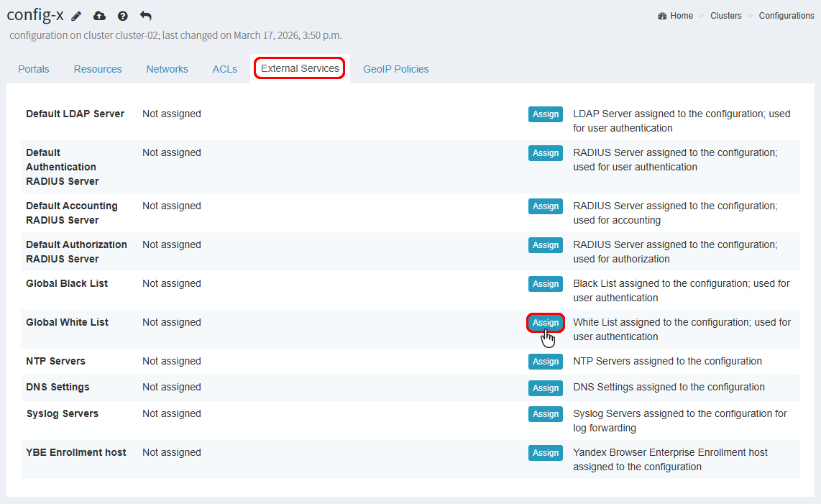This screenshot has width=821, height=504.
Task: Switch to the Portals tab
Action: [x=34, y=69]
